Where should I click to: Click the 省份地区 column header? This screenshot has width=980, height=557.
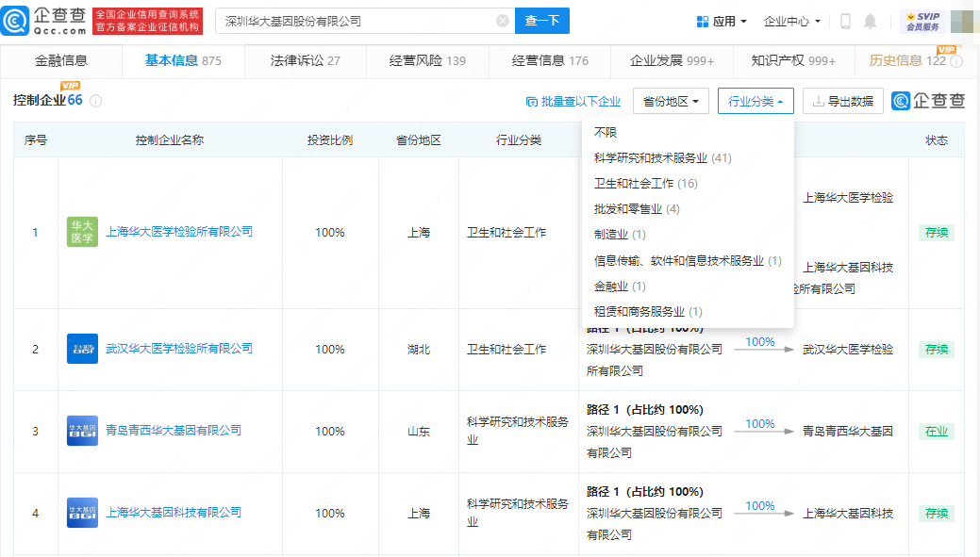click(419, 139)
